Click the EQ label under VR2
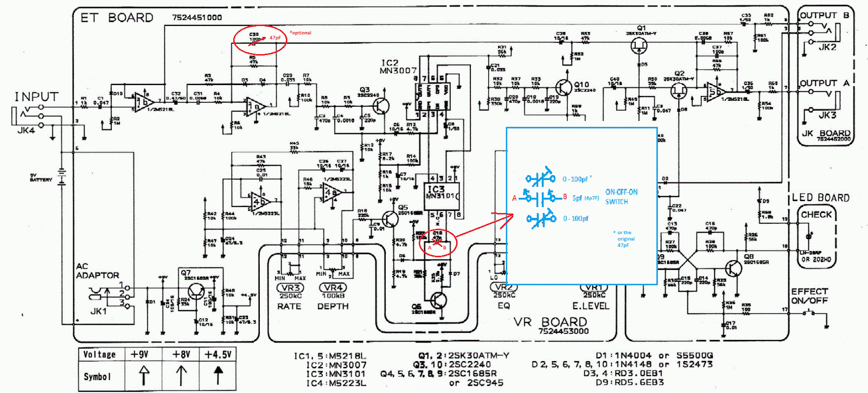 click(x=504, y=306)
